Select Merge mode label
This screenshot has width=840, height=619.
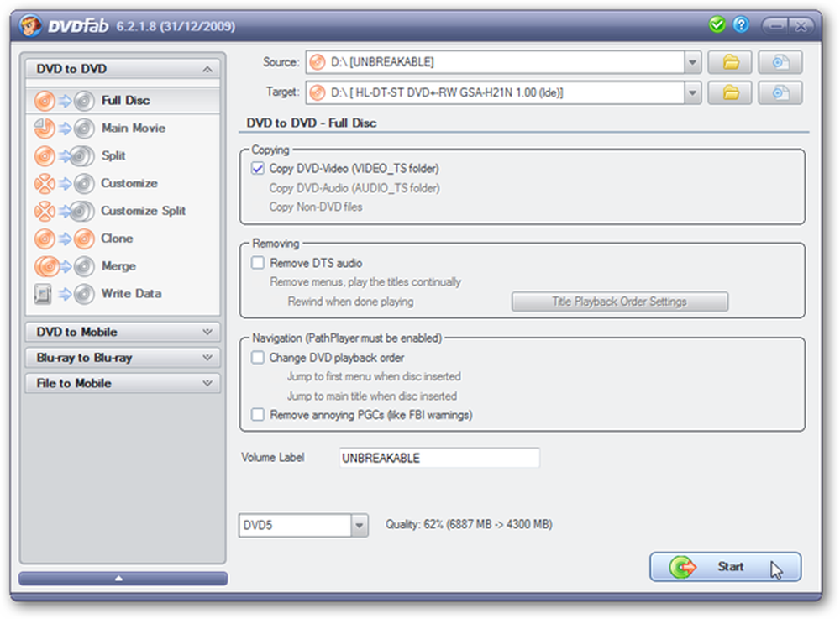pyautogui.click(x=118, y=266)
